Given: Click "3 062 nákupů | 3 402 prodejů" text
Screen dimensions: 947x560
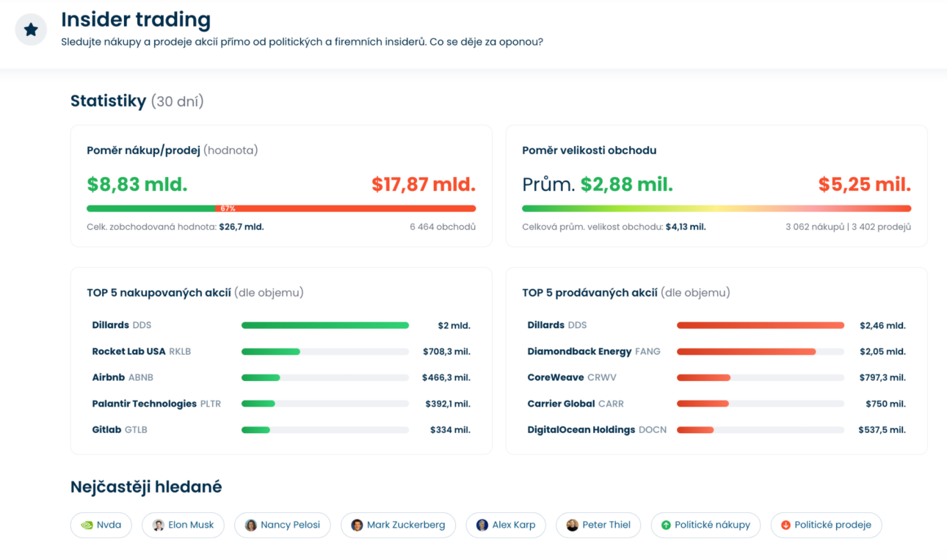Looking at the screenshot, I should click(848, 227).
